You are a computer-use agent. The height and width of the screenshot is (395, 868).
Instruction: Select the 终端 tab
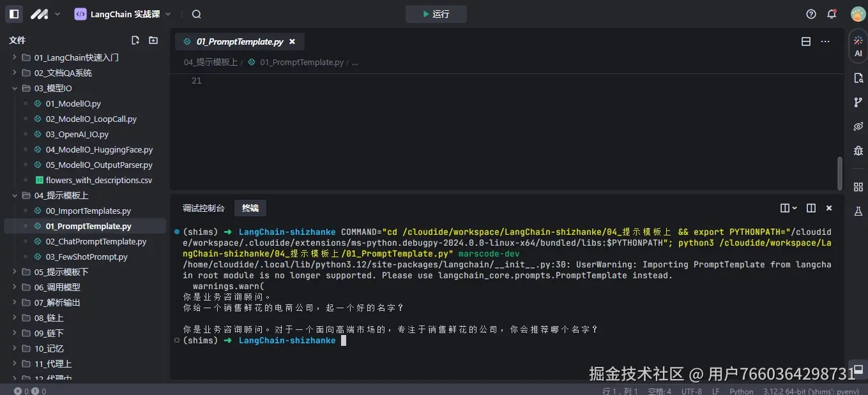tap(249, 207)
